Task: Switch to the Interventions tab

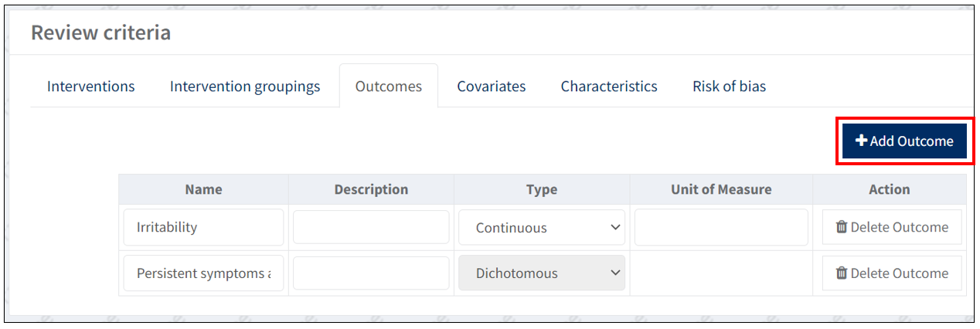Action: tap(91, 86)
